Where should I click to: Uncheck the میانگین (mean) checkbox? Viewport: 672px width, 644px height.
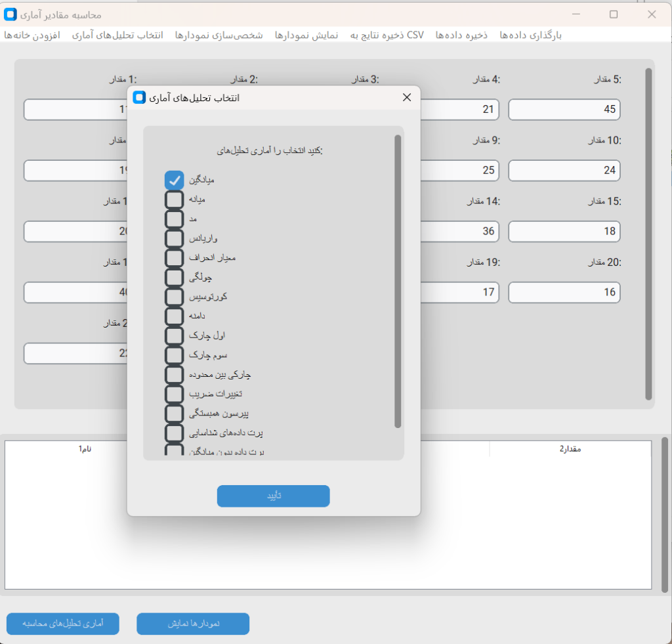point(174,180)
